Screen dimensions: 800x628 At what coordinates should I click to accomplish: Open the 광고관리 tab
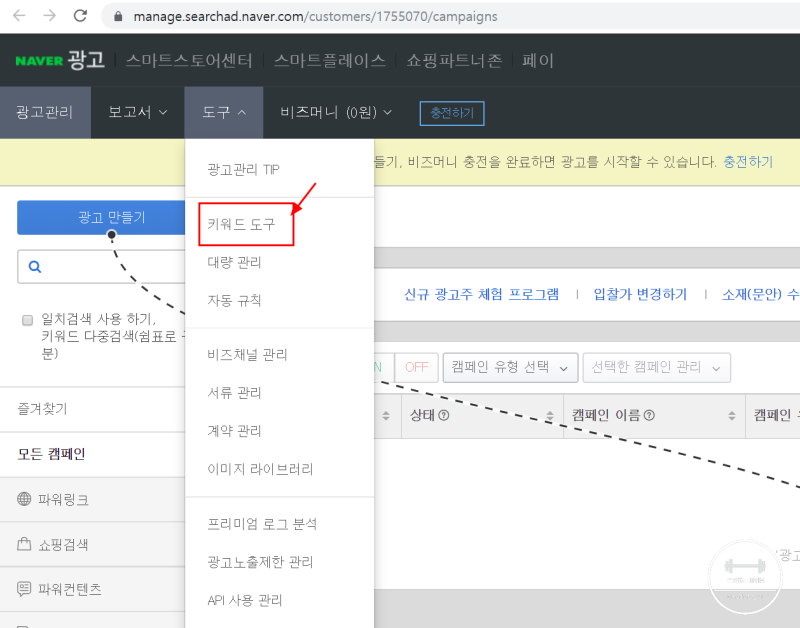[45, 112]
